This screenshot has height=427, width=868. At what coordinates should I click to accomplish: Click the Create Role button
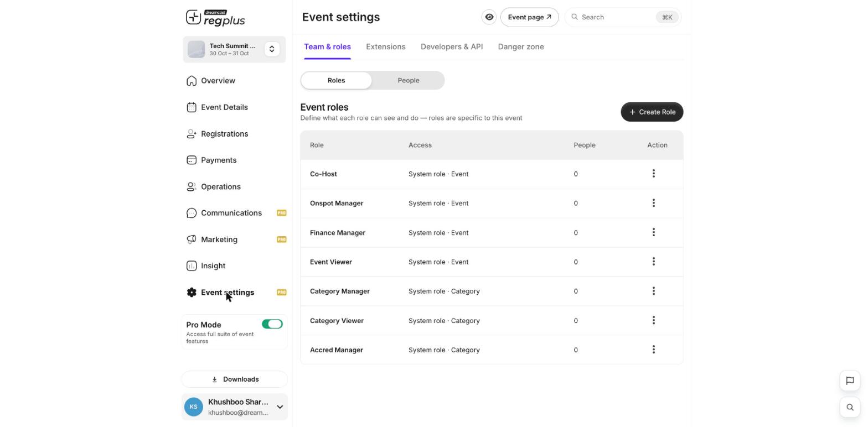(x=652, y=112)
